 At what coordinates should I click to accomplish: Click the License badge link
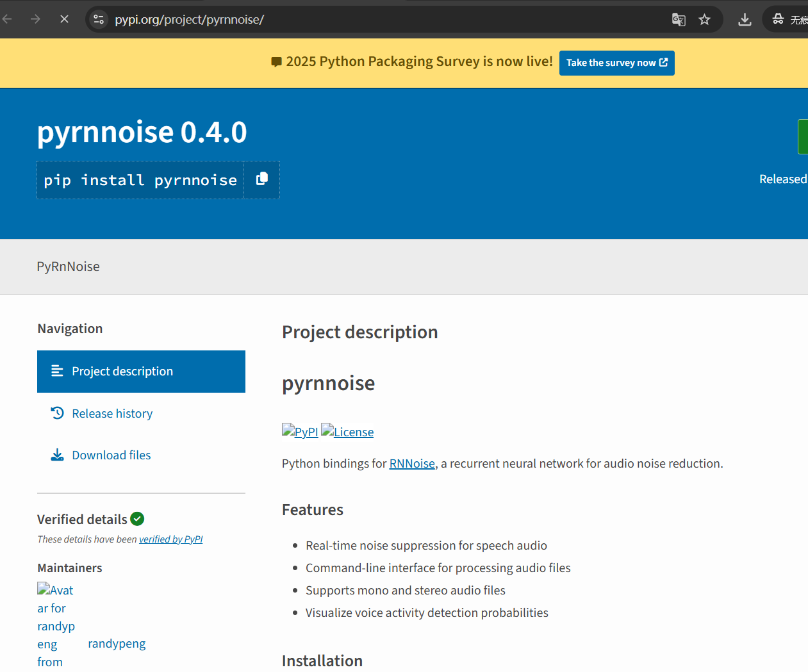pyautogui.click(x=347, y=432)
